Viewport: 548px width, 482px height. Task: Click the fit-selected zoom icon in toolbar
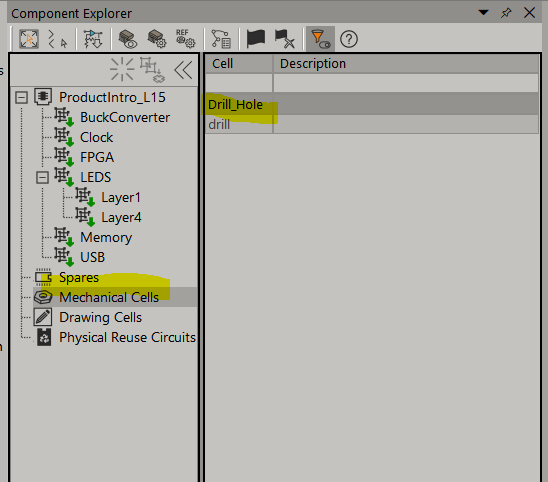pyautogui.click(x=29, y=39)
